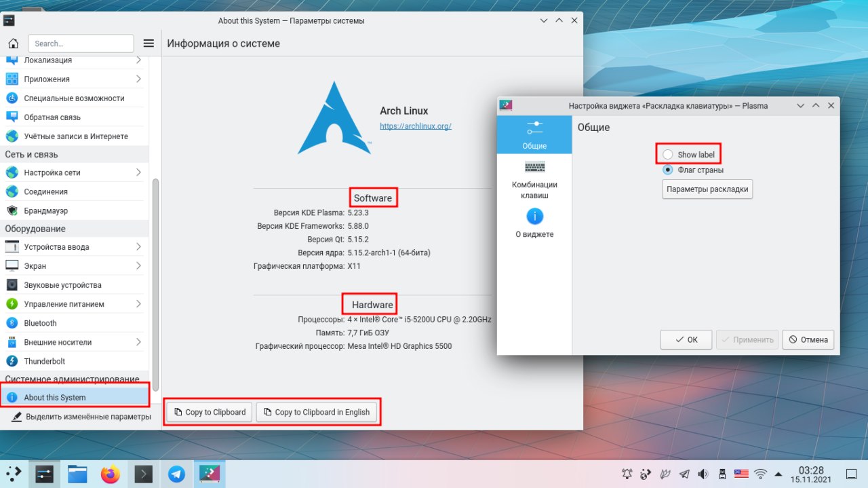This screenshot has width=868, height=488.
Task: Click the US flag keyboard layout indicator
Action: (x=741, y=474)
